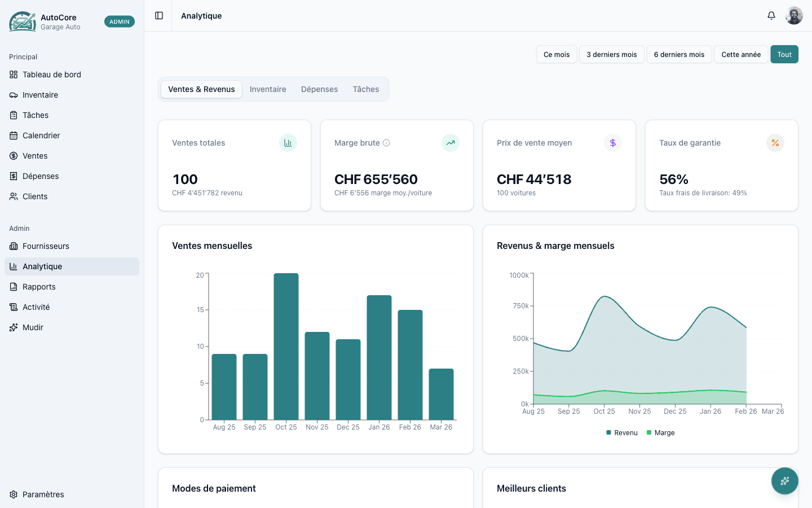Filter by 3 derniers mois
The image size is (812, 508).
pyautogui.click(x=611, y=55)
